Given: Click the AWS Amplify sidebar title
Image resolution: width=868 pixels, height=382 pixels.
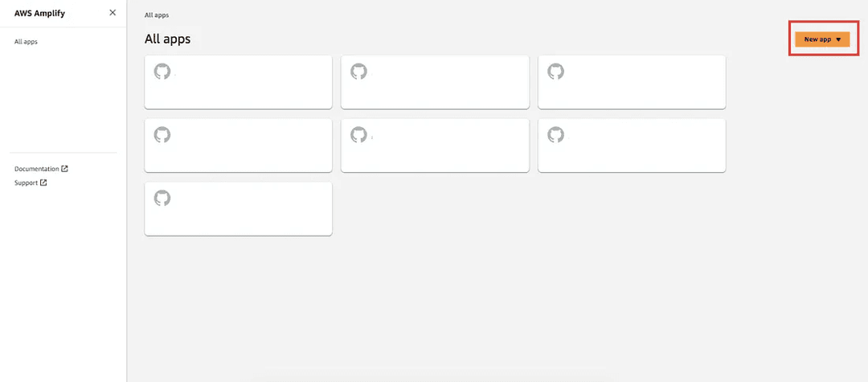Looking at the screenshot, I should click(41, 13).
